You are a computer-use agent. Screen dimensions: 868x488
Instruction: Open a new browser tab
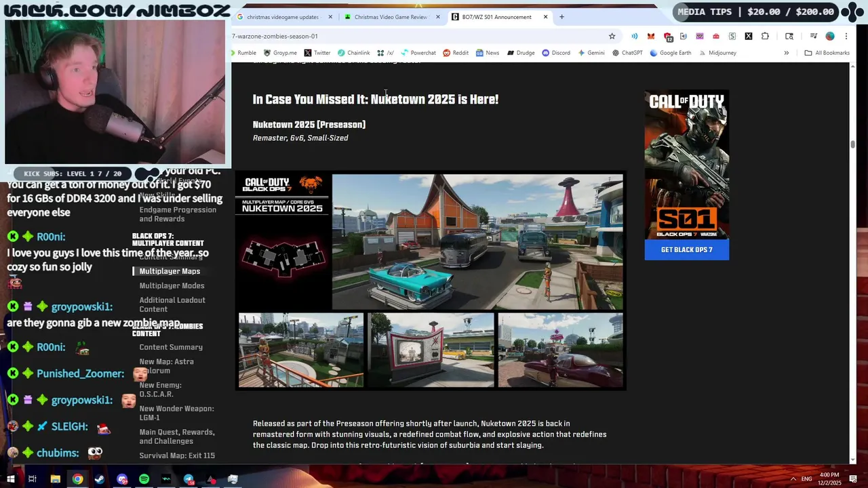click(x=561, y=17)
